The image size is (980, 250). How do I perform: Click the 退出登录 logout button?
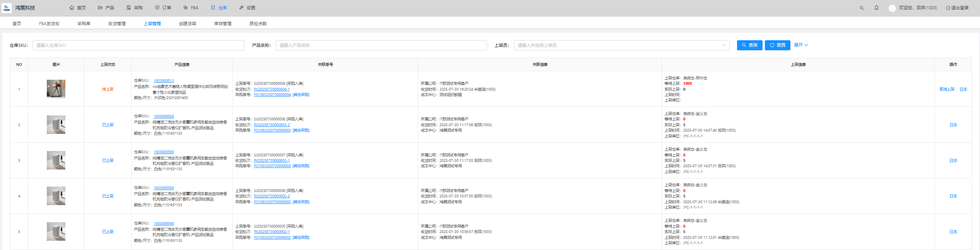pos(957,8)
